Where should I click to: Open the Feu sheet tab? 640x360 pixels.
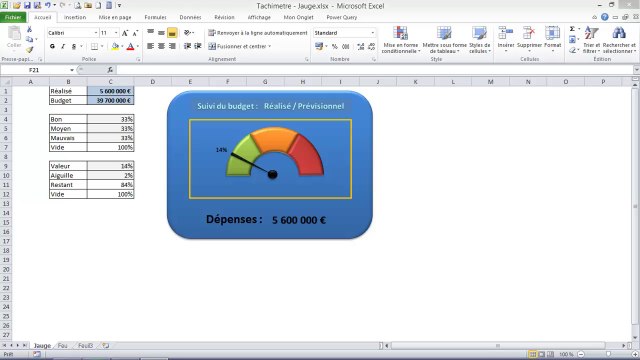click(x=62, y=345)
